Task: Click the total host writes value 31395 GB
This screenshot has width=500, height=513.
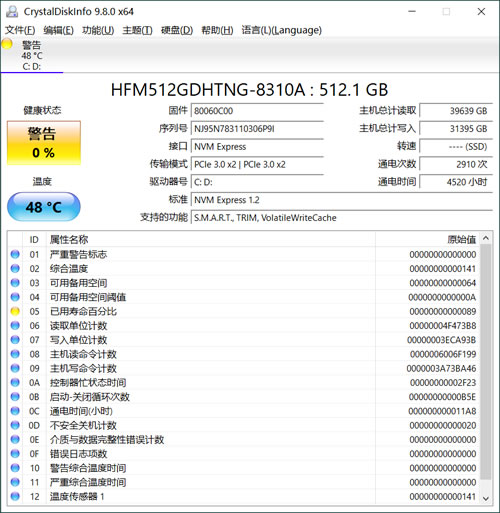Action: click(456, 129)
